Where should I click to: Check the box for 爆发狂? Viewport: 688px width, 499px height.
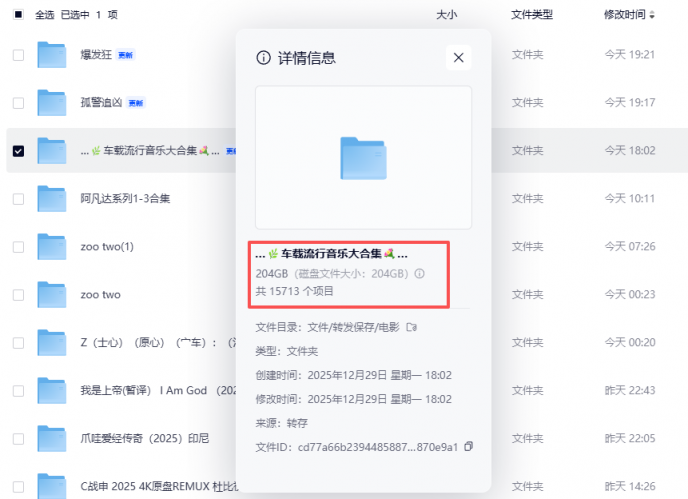coord(18,55)
